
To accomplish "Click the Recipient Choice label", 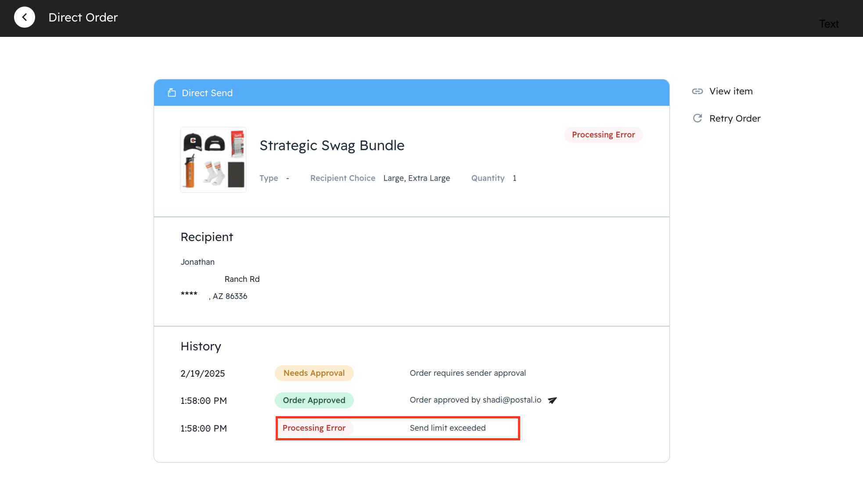I will click(x=342, y=178).
